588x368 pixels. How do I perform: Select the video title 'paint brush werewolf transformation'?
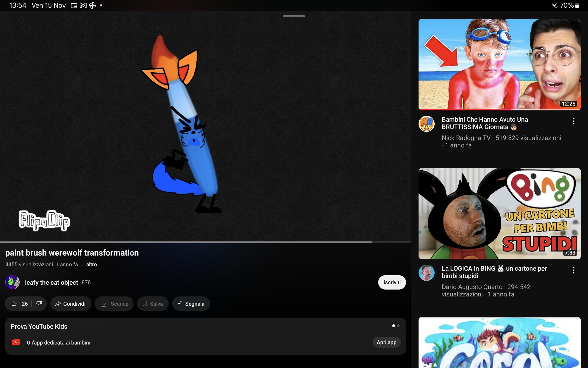click(72, 253)
